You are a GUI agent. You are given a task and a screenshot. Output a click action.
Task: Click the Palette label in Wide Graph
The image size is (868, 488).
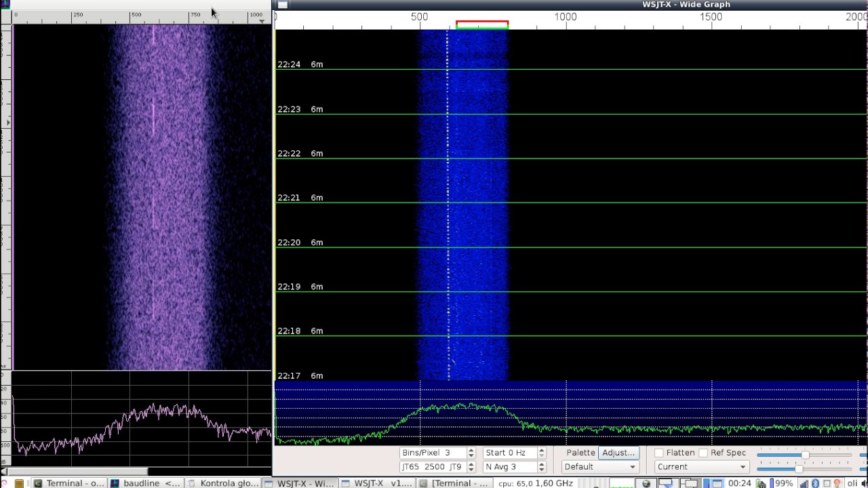pyautogui.click(x=580, y=453)
